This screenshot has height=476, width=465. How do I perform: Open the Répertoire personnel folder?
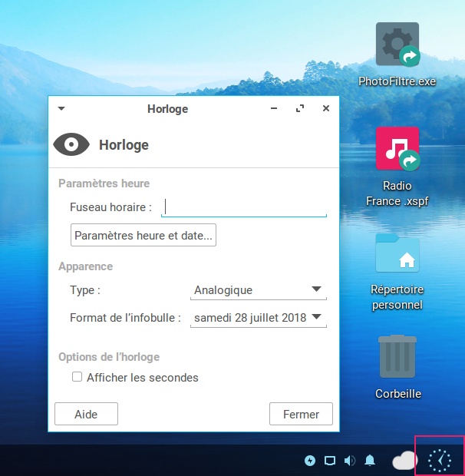point(397,253)
